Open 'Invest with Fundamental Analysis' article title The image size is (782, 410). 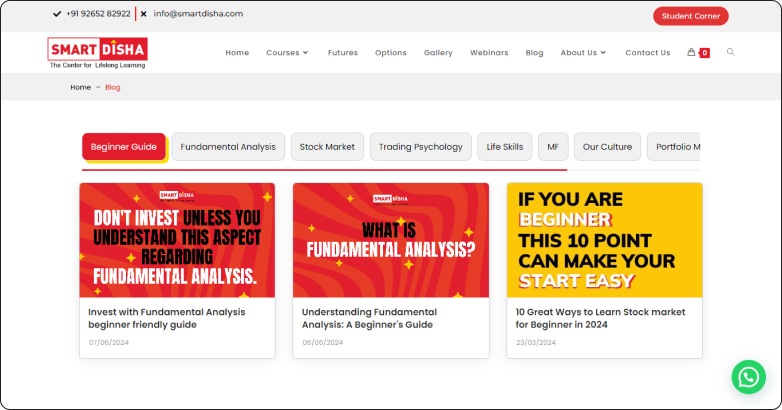[167, 318]
